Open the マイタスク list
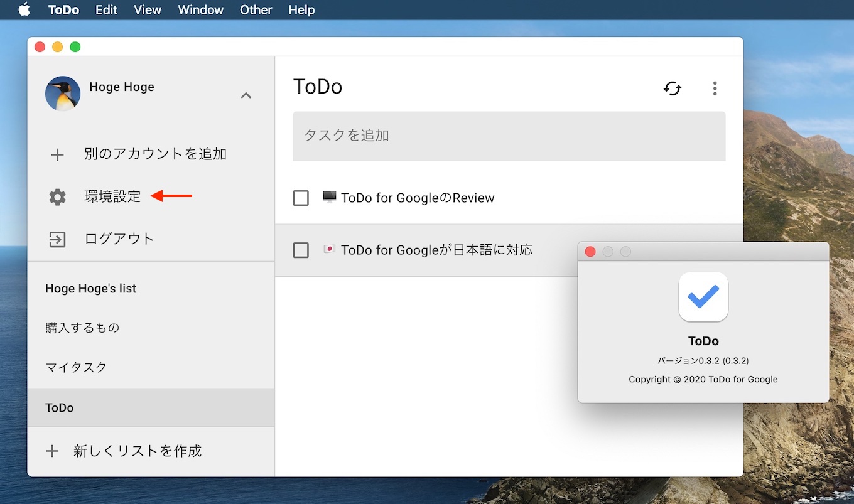This screenshot has width=854, height=504. click(x=76, y=367)
